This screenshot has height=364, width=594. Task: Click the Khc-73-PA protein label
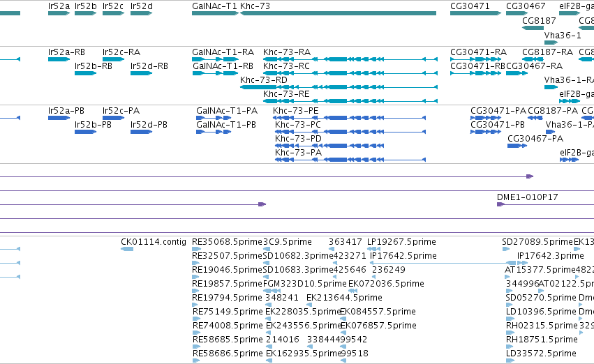[299, 152]
